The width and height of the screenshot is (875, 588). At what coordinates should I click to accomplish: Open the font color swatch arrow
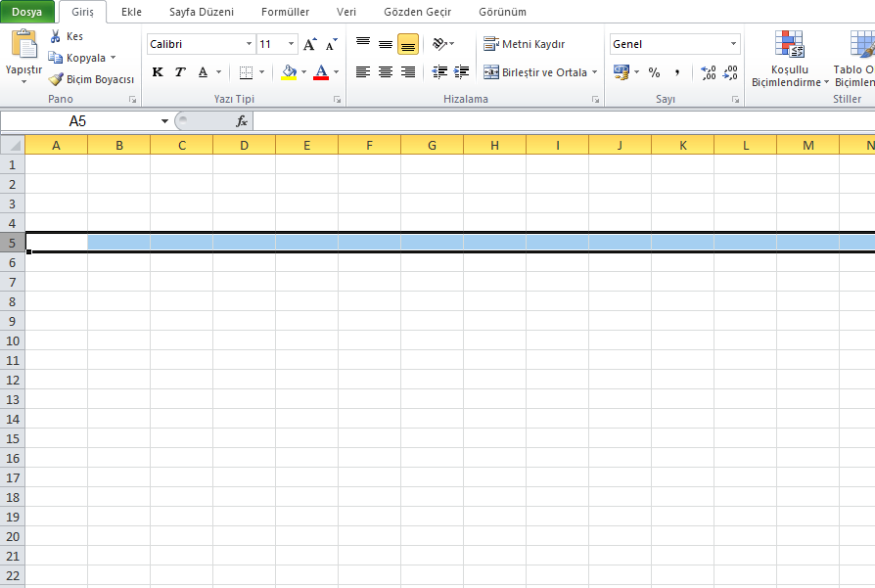pyautogui.click(x=334, y=72)
